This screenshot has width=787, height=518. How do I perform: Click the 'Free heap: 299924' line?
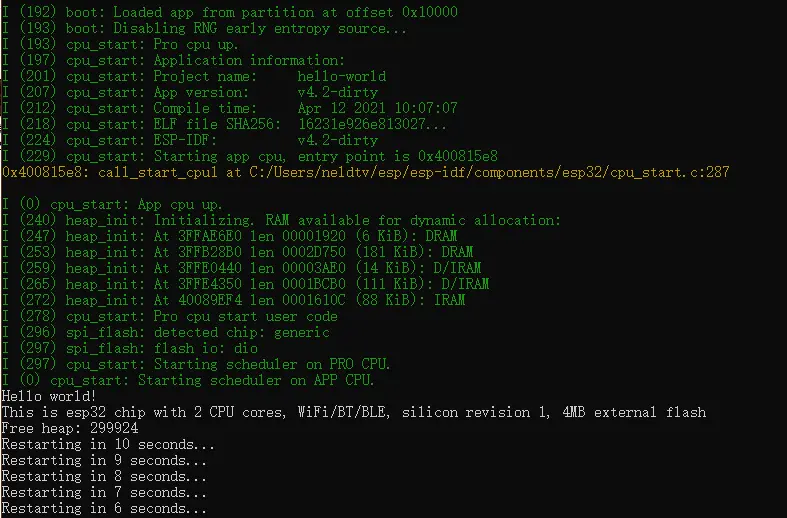pos(70,428)
